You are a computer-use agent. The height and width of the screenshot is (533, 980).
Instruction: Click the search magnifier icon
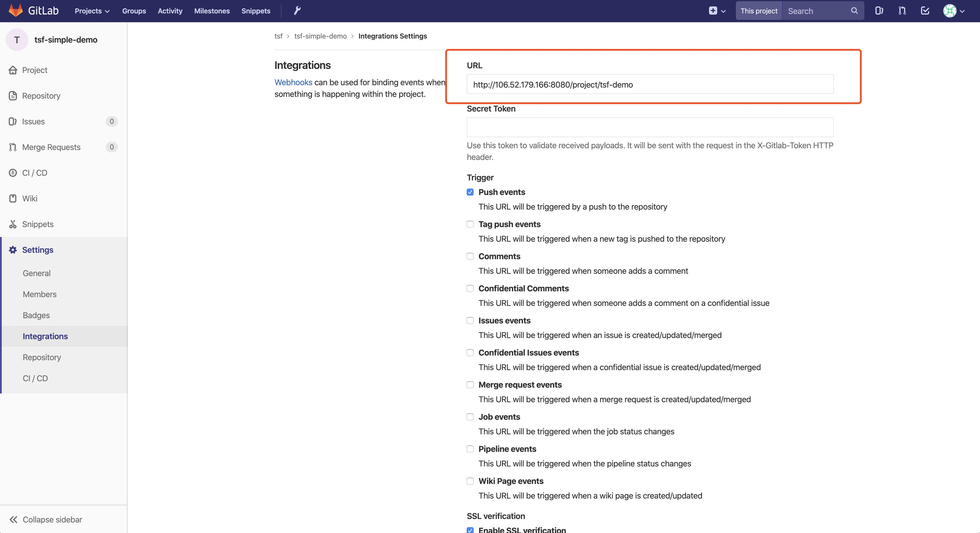tap(854, 11)
